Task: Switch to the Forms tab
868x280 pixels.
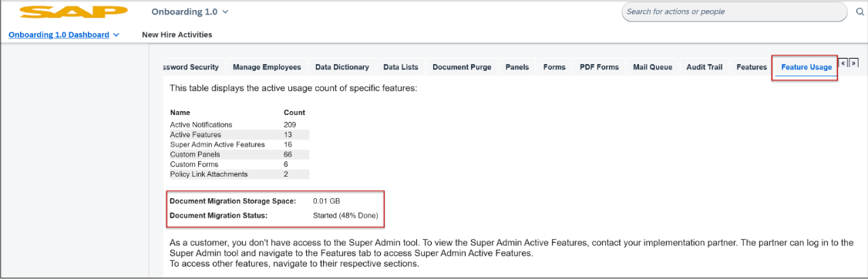Action: point(554,67)
